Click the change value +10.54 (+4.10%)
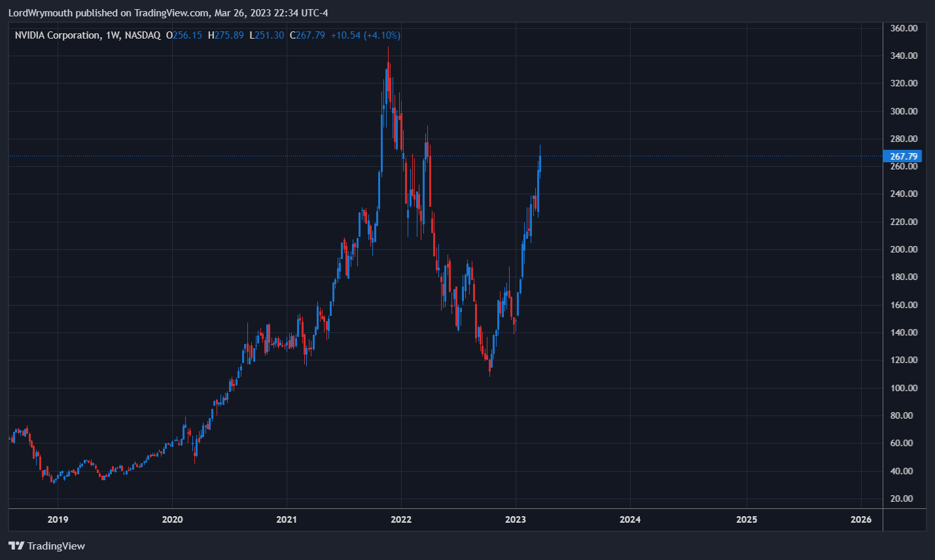The height and width of the screenshot is (560, 935). point(366,35)
